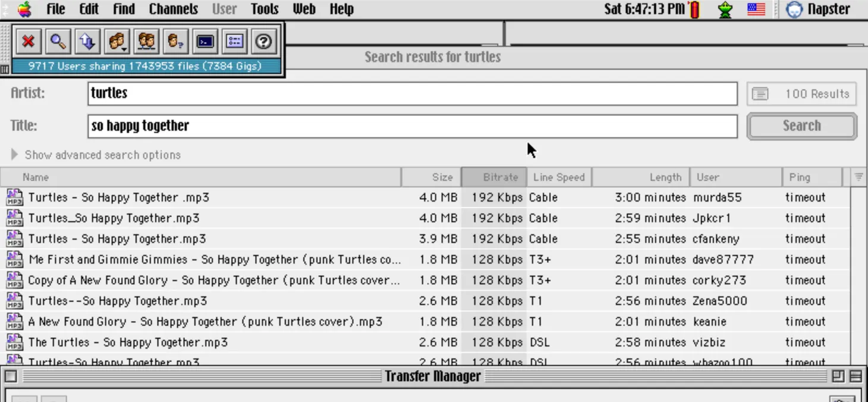The width and height of the screenshot is (868, 402).
Task: Open the Find menu
Action: [x=124, y=9]
